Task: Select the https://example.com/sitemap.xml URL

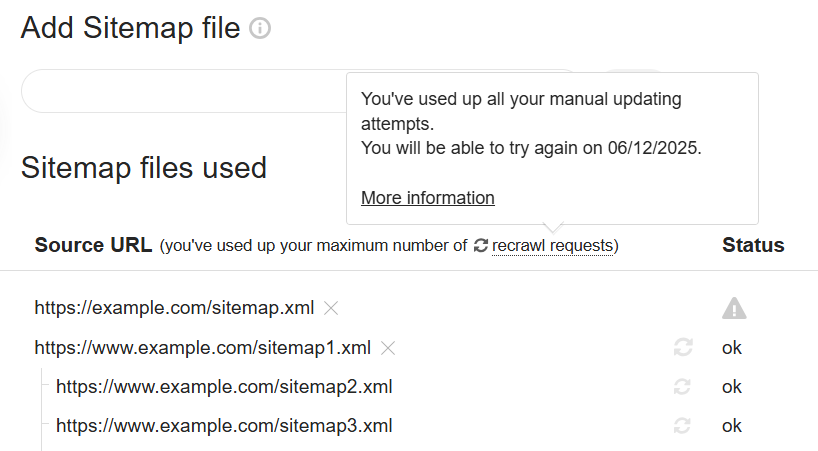Action: (x=174, y=308)
